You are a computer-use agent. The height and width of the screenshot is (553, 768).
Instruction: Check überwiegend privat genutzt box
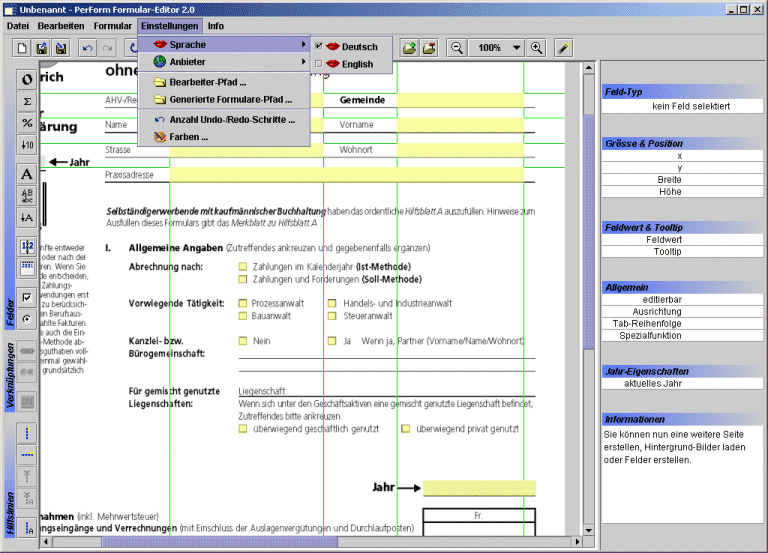click(x=406, y=429)
